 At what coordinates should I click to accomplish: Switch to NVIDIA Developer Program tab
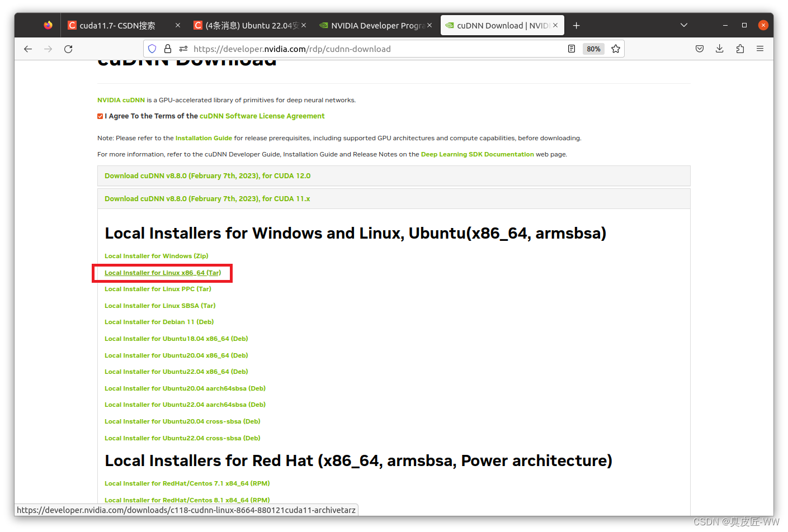coord(376,25)
